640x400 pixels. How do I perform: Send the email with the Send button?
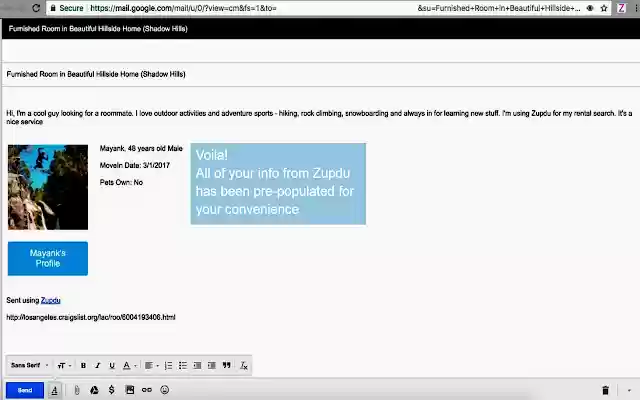point(25,390)
